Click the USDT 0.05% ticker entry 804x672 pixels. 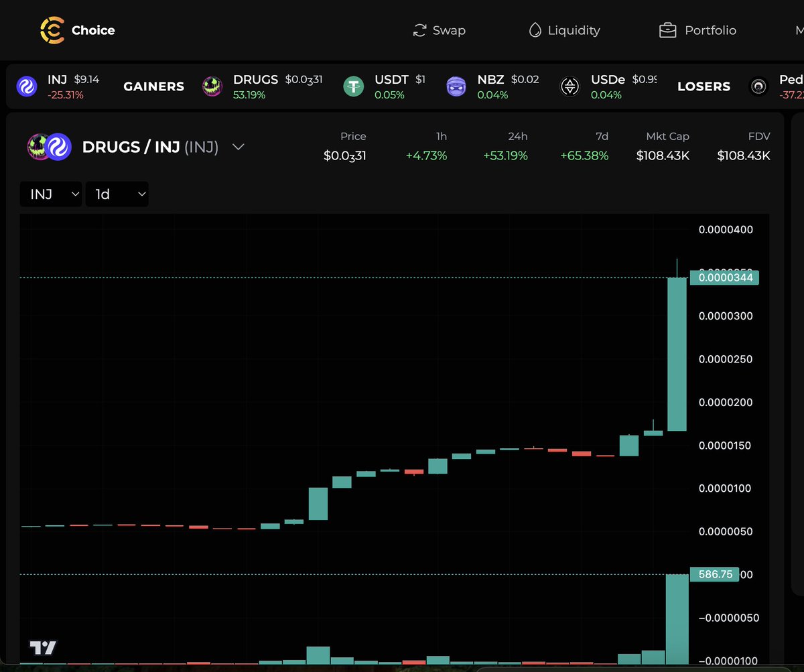click(x=385, y=86)
